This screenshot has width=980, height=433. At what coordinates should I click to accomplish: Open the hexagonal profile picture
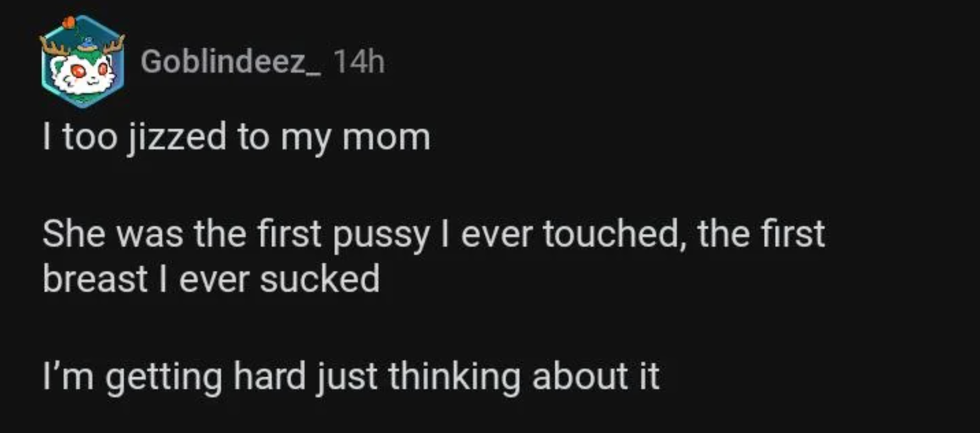point(83,62)
